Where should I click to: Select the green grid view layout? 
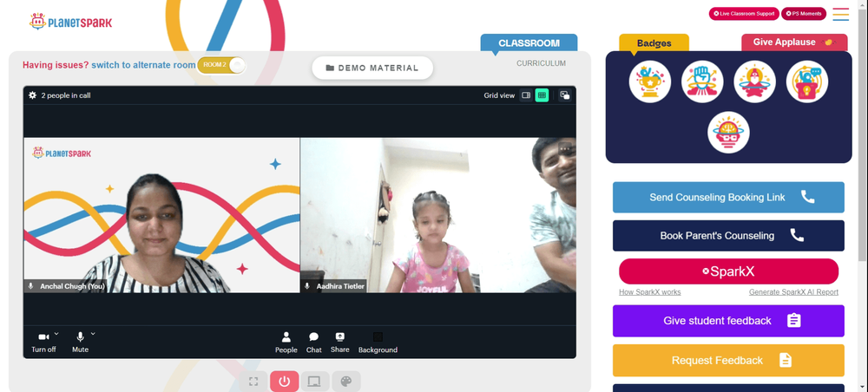coord(542,95)
